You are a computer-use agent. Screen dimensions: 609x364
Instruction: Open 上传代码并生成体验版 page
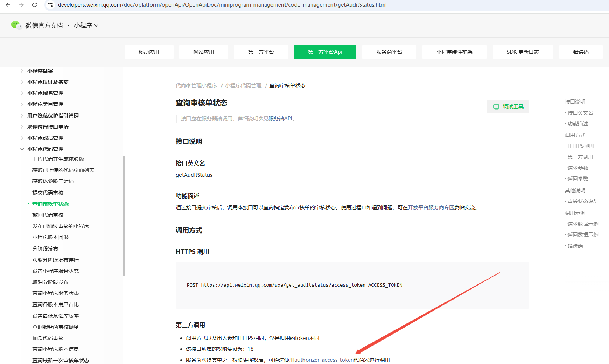[x=58, y=159]
